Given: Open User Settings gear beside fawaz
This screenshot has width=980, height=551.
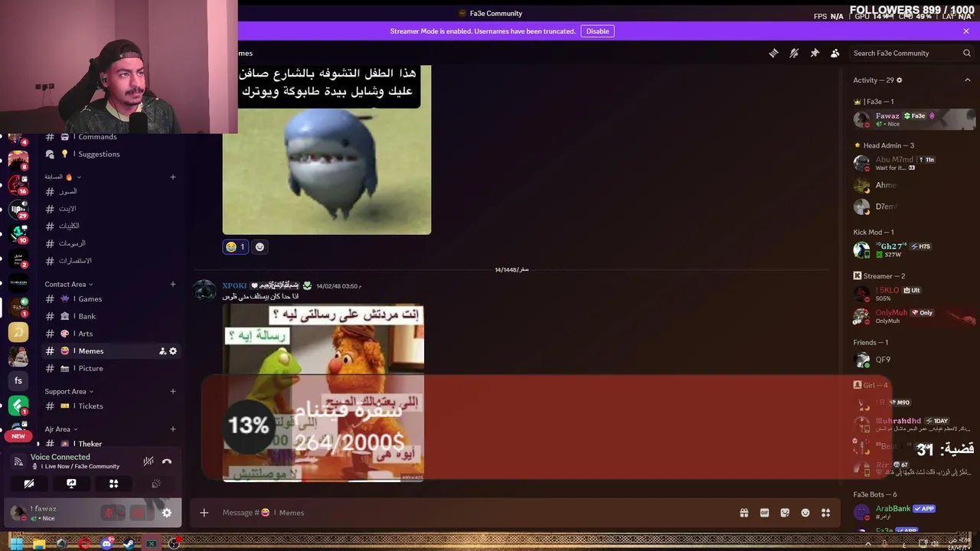Looking at the screenshot, I should (x=167, y=513).
